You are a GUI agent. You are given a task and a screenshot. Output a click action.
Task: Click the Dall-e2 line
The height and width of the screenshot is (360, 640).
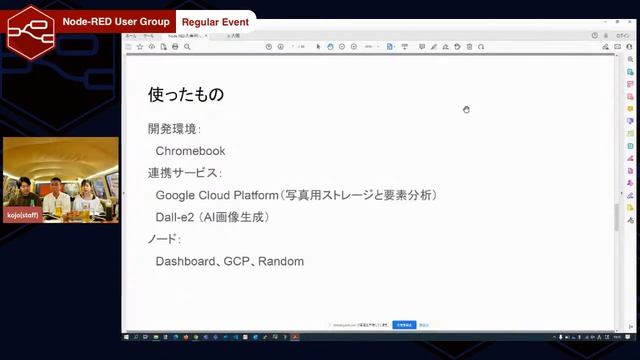(212, 217)
